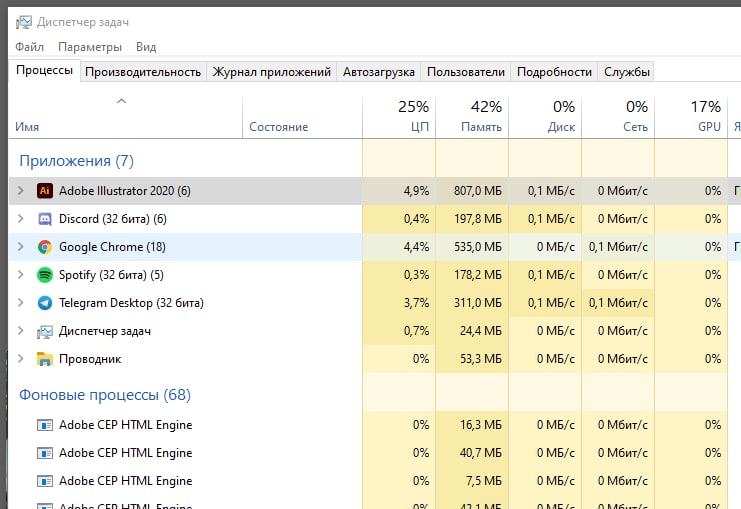Sort by the Сеть column header
The height and width of the screenshot is (509, 741).
point(618,118)
